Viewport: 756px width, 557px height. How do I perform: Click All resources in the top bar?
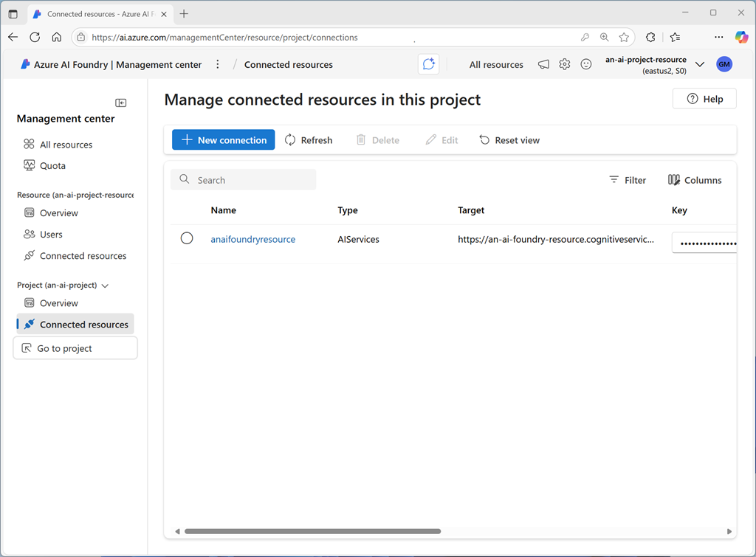[x=496, y=65]
